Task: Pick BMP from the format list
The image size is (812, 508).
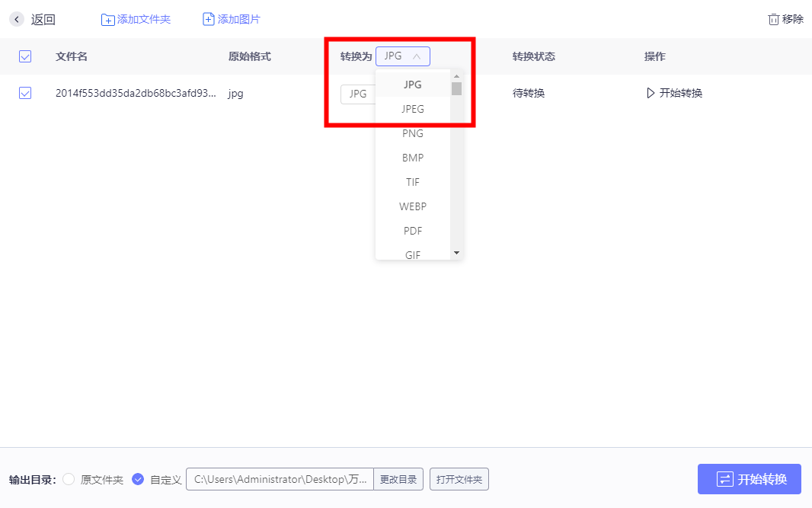Action: [x=413, y=158]
